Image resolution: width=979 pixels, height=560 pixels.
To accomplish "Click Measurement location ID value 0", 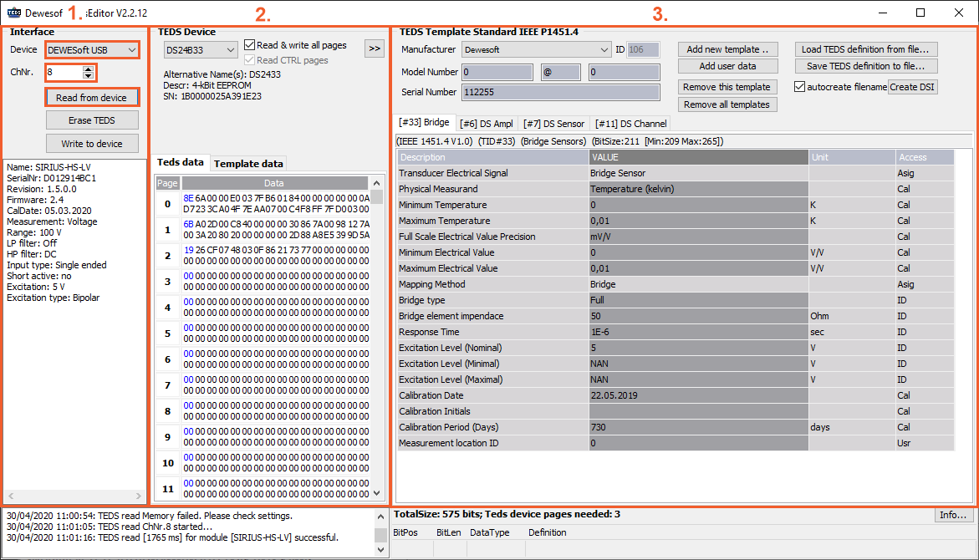I will coord(698,443).
